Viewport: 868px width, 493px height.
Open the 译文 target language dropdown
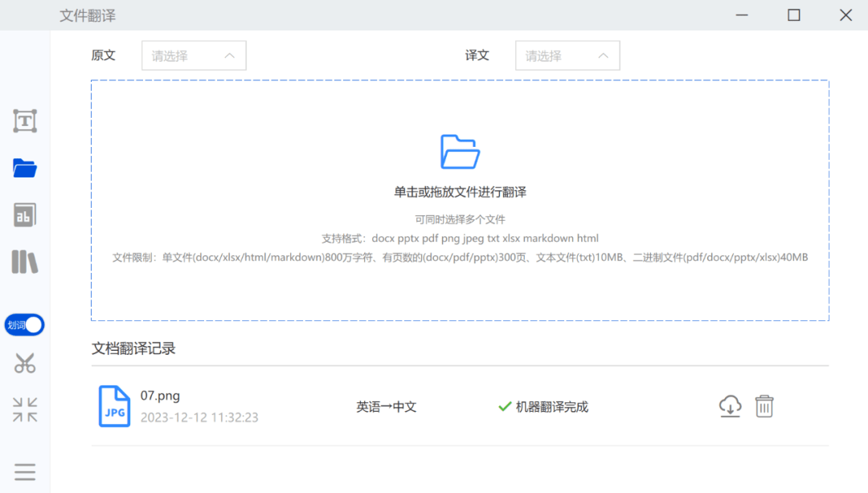point(567,56)
